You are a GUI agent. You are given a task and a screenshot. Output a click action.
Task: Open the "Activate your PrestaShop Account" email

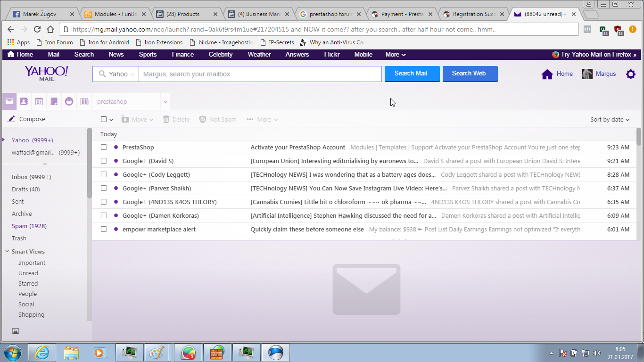tap(298, 147)
